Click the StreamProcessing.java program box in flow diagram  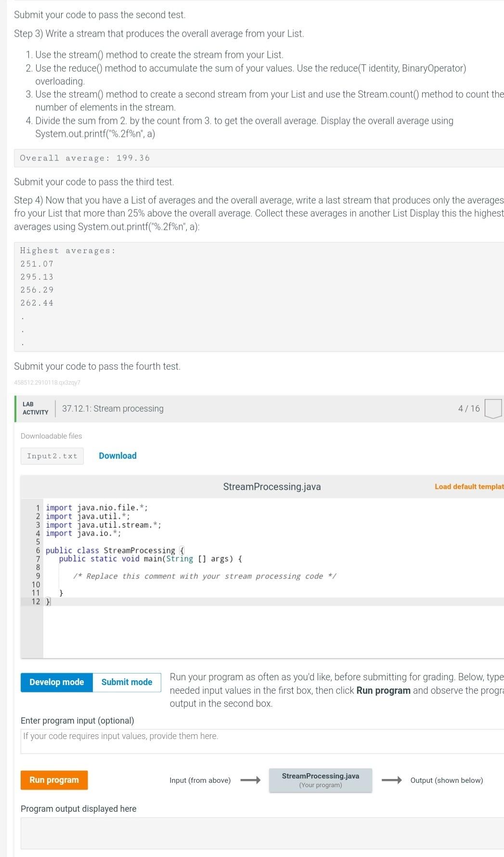(x=321, y=780)
